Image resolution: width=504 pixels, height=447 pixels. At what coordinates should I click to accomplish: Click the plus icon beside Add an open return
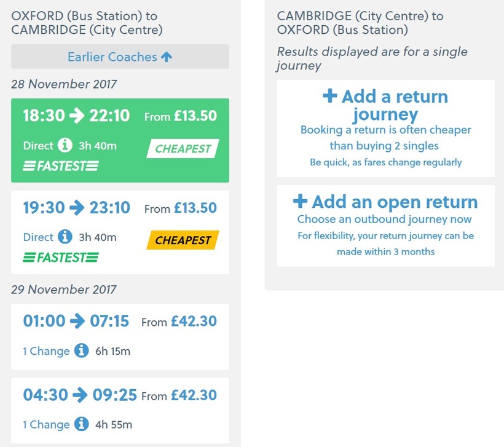300,202
